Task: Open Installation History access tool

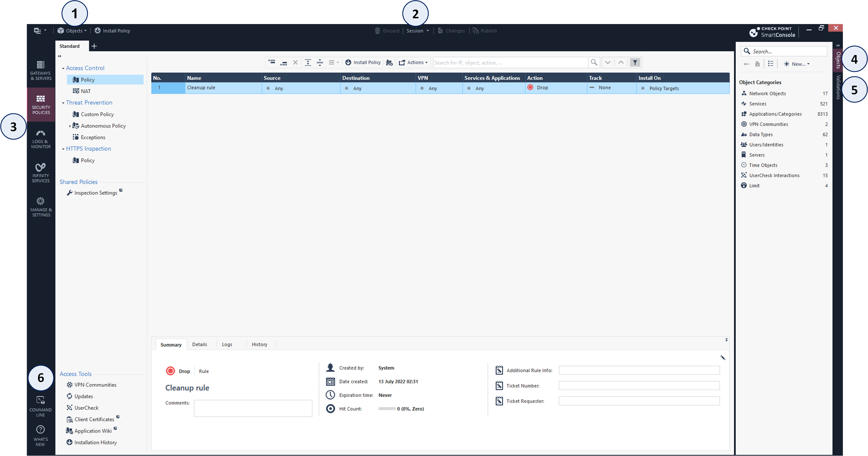Action: (x=92, y=442)
